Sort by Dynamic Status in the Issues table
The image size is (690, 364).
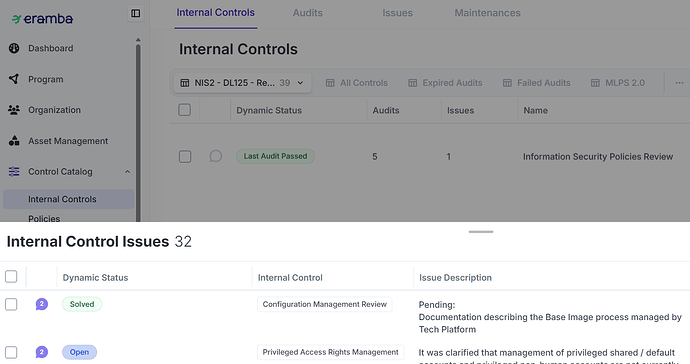pyautogui.click(x=95, y=278)
